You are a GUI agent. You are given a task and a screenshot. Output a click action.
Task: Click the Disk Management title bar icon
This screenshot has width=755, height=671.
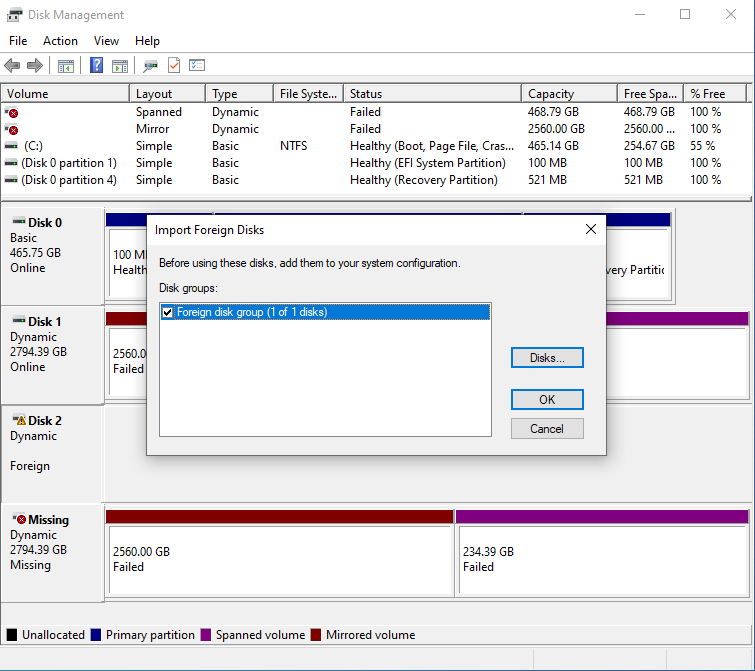(x=14, y=15)
